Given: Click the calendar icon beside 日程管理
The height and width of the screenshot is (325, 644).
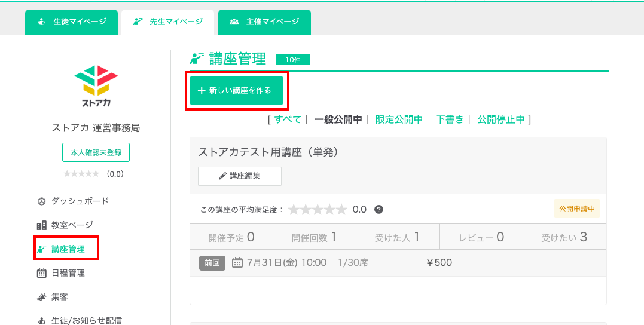Looking at the screenshot, I should (41, 273).
